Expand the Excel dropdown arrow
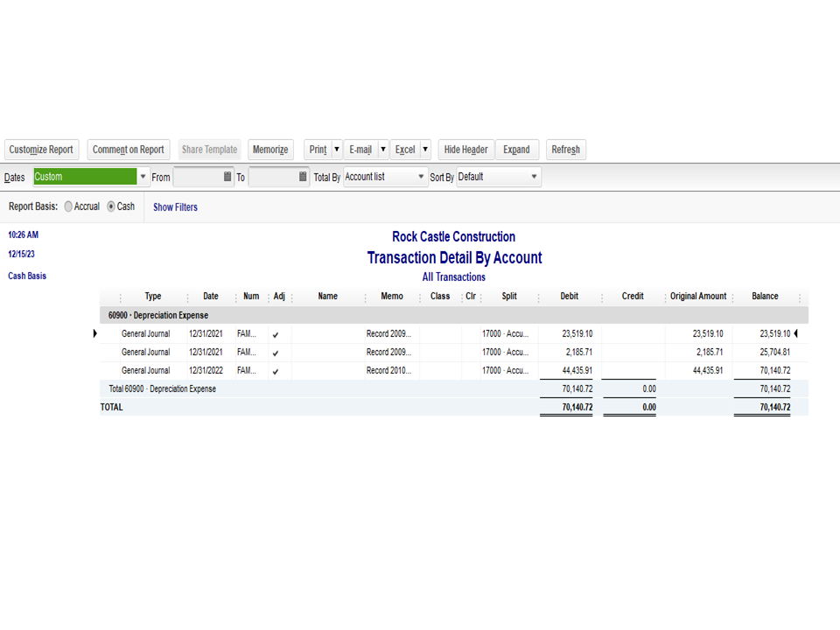The image size is (840, 630). click(x=425, y=150)
